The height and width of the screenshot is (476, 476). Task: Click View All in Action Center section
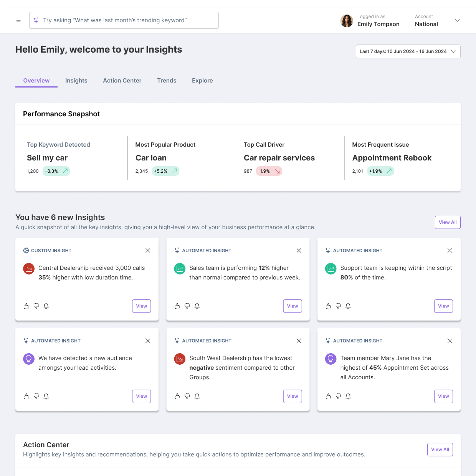(x=440, y=450)
